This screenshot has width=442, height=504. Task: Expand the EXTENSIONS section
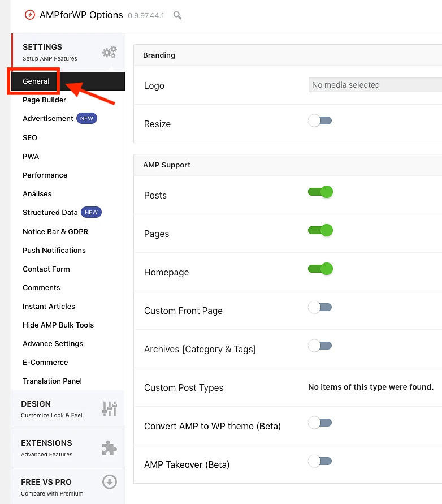[x=68, y=449]
